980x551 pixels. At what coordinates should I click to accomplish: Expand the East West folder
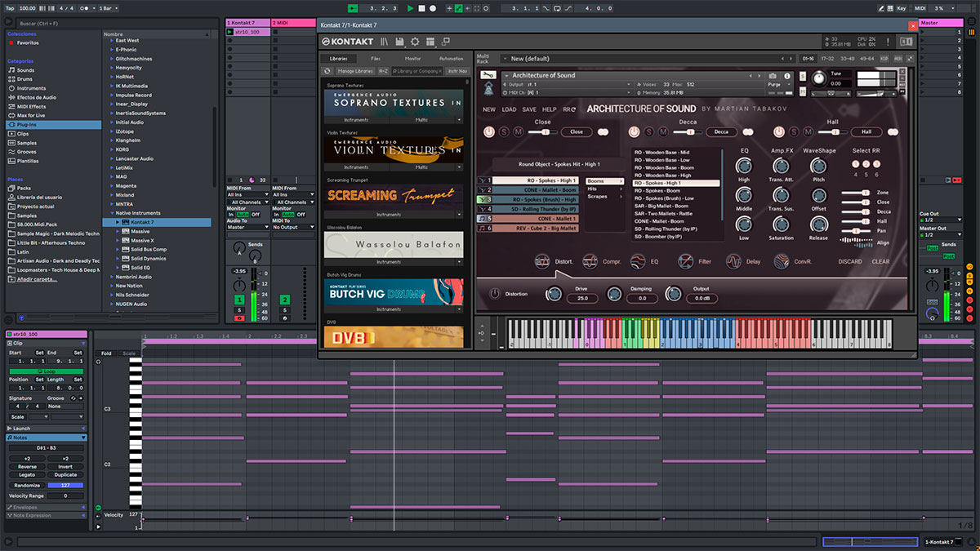[112, 40]
